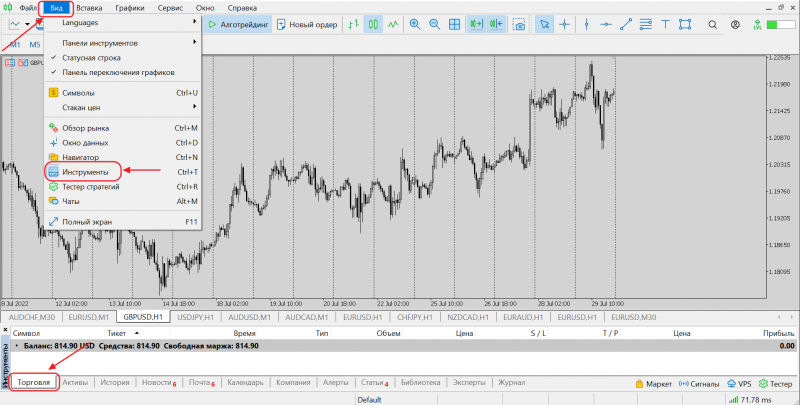The height and width of the screenshot is (405, 800).
Task: Switch to the USDJPY,H1 chart tab
Action: (195, 317)
